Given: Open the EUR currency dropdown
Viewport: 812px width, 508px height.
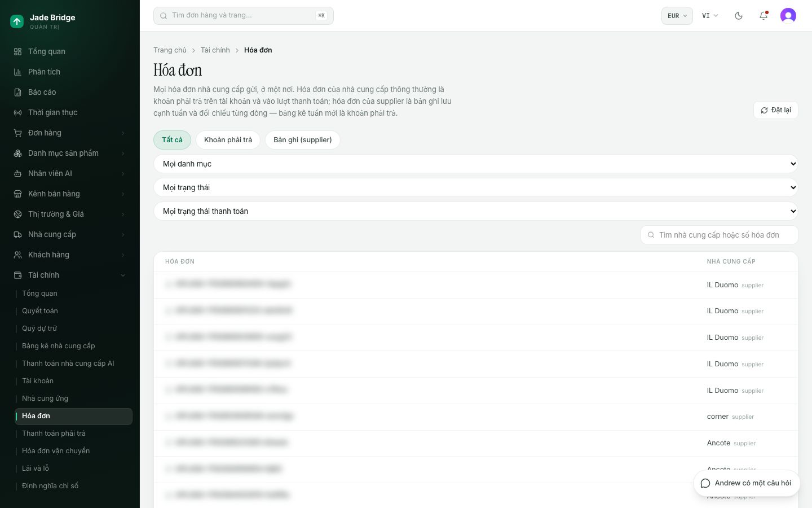Looking at the screenshot, I should [x=677, y=16].
